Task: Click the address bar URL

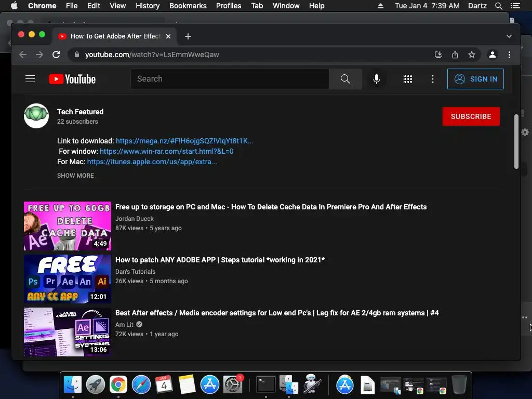Action: click(x=152, y=55)
